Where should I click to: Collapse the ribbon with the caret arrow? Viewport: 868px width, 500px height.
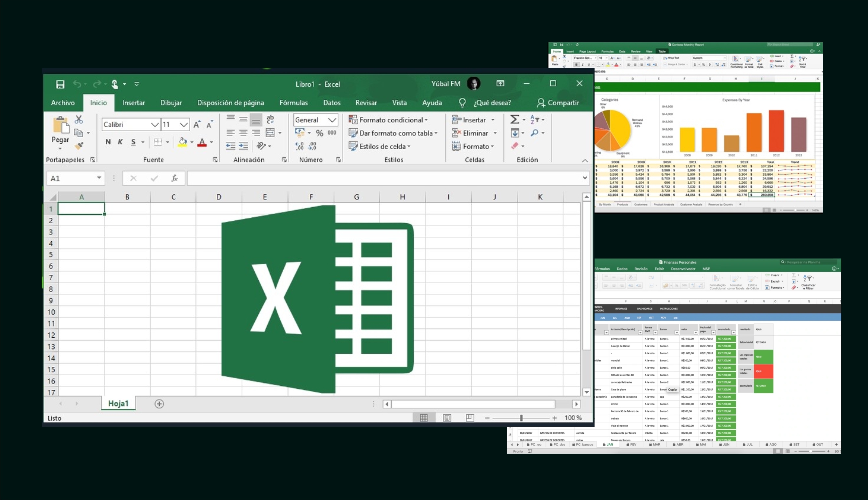click(x=585, y=160)
